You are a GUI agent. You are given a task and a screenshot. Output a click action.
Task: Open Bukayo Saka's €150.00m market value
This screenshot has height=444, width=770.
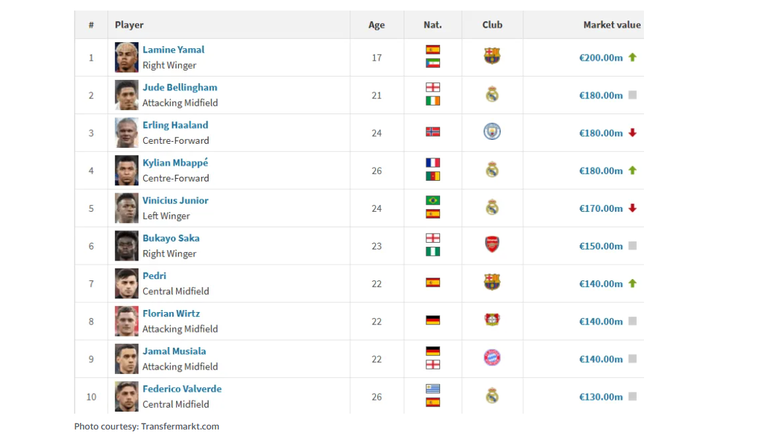click(600, 246)
